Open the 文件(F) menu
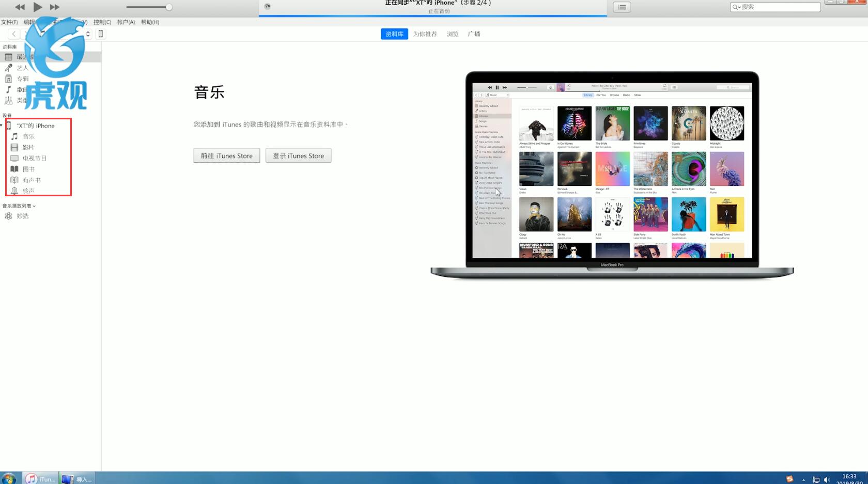Screen dimensions: 868x484 coord(9,22)
